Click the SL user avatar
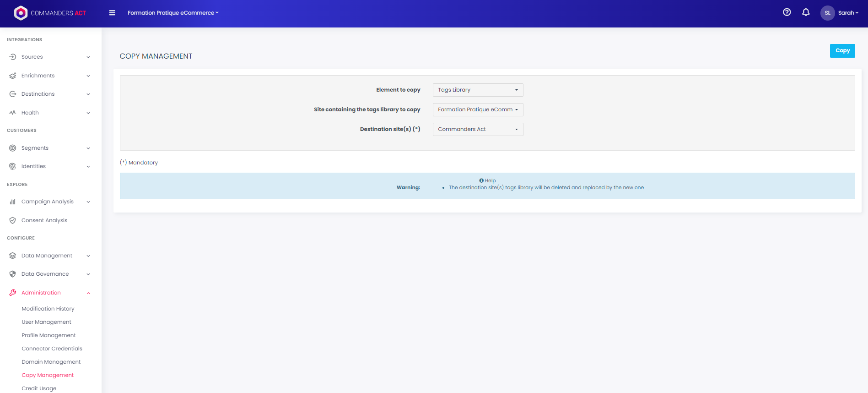Image resolution: width=868 pixels, height=393 pixels. (x=827, y=13)
